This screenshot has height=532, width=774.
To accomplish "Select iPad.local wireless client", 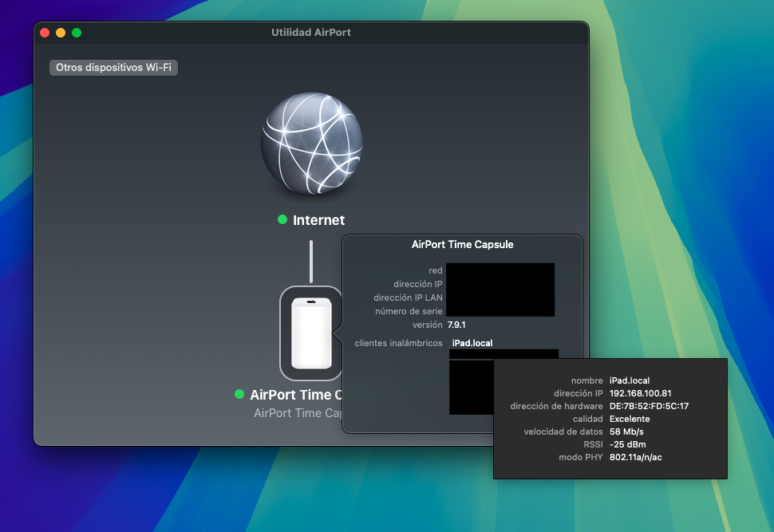I will 472,343.
